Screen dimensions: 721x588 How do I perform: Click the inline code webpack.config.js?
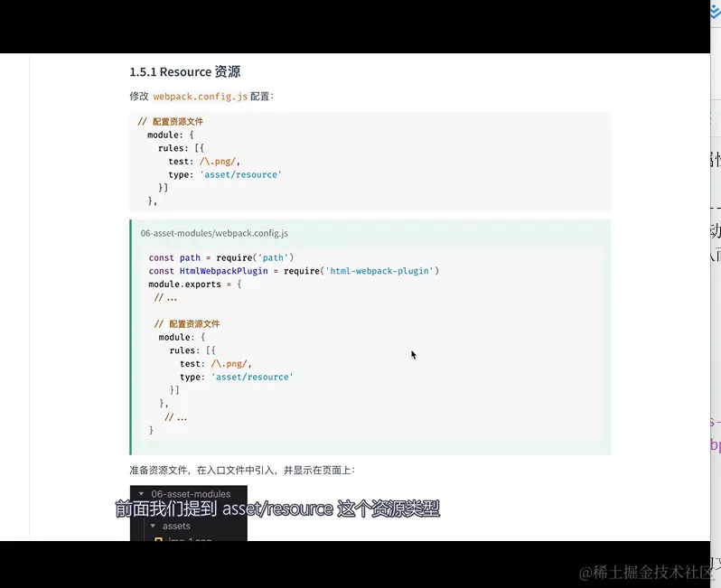[x=200, y=97]
